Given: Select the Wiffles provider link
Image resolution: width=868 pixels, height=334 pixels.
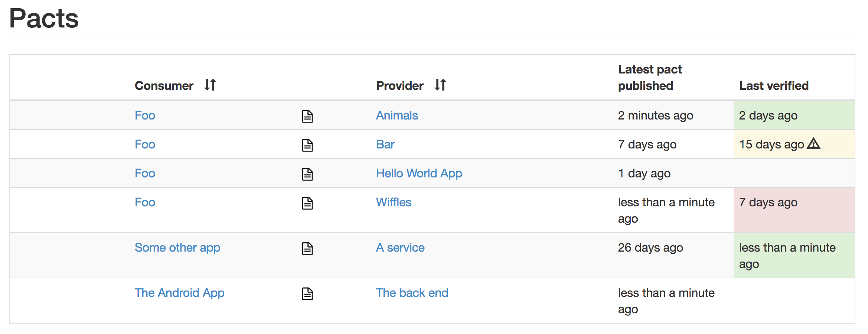Looking at the screenshot, I should click(x=394, y=202).
